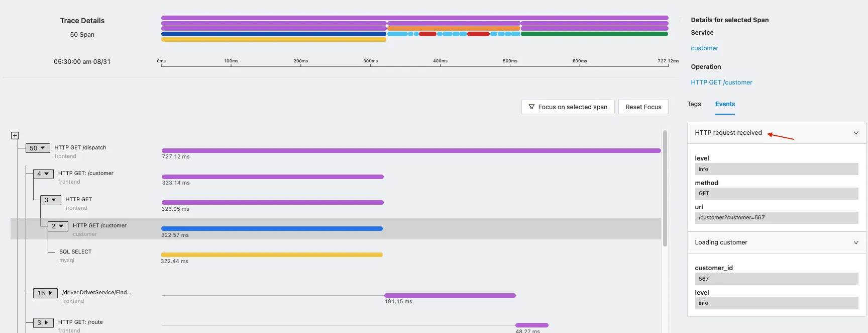Click the 05:30:00 am 08/31 timestamp
The height and width of the screenshot is (333, 868).
(x=82, y=62)
